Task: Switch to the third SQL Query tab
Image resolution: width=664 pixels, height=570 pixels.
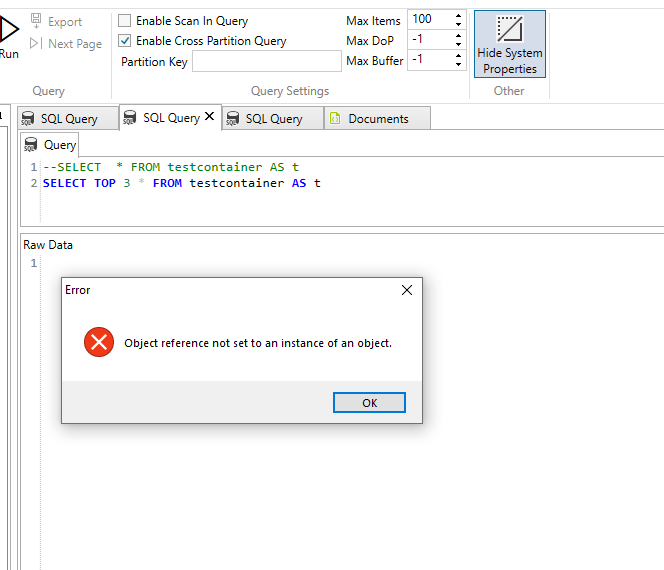Action: pos(273,119)
